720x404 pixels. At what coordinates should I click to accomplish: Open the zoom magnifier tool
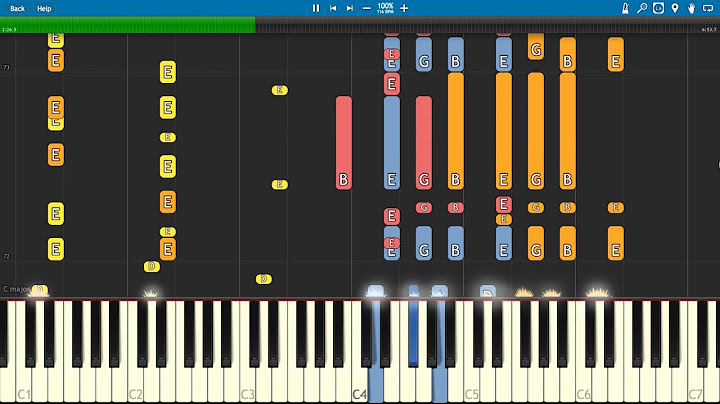(x=642, y=8)
